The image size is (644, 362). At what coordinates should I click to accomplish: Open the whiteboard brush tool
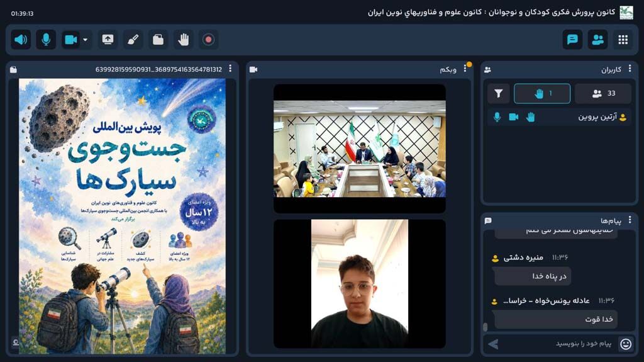pyautogui.click(x=133, y=40)
